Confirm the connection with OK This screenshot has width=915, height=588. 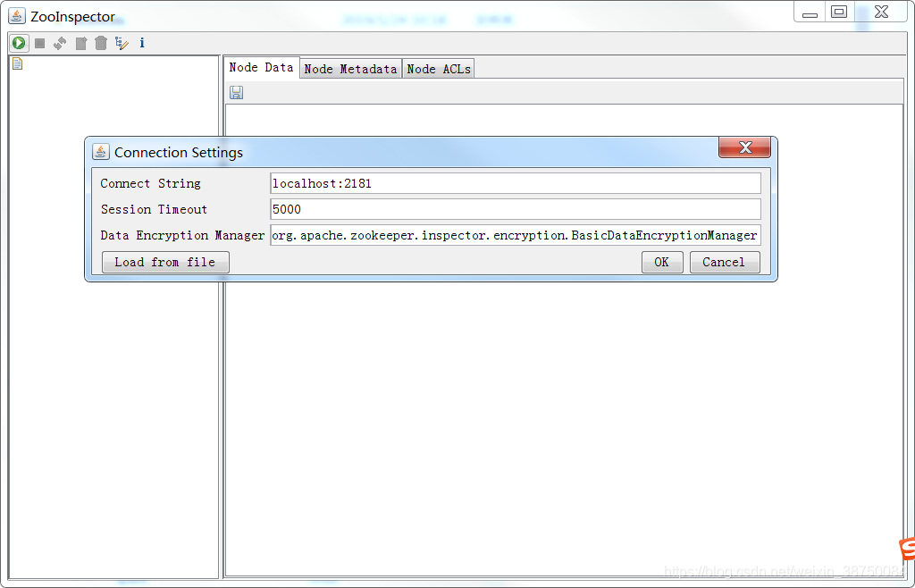pos(662,262)
